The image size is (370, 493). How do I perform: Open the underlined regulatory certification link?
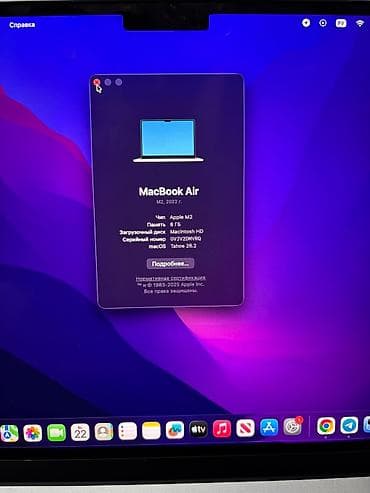171,278
